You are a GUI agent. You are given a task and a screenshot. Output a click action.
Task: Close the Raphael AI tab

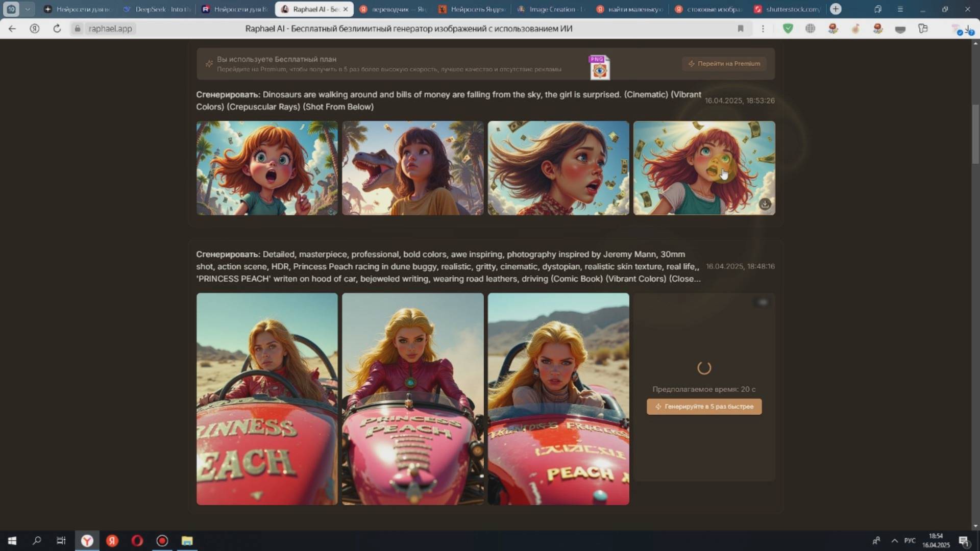tap(346, 9)
